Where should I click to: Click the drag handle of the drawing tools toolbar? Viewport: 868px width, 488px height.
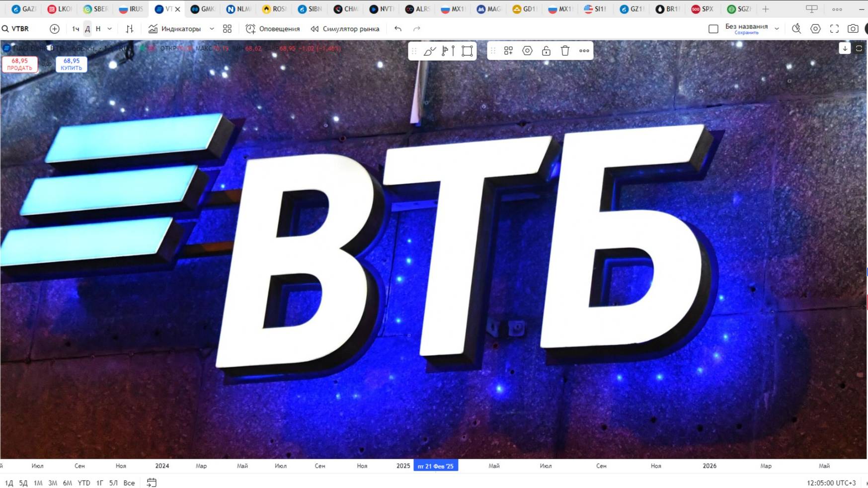414,51
